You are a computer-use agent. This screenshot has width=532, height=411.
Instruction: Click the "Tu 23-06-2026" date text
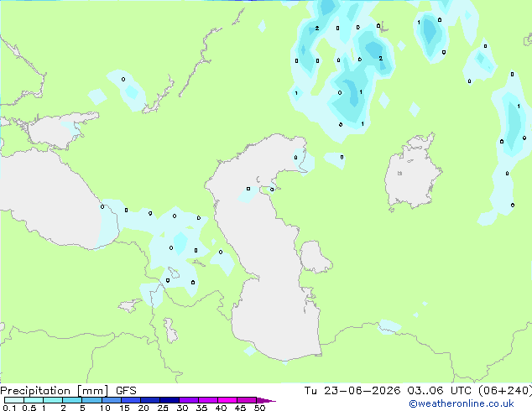(352, 391)
